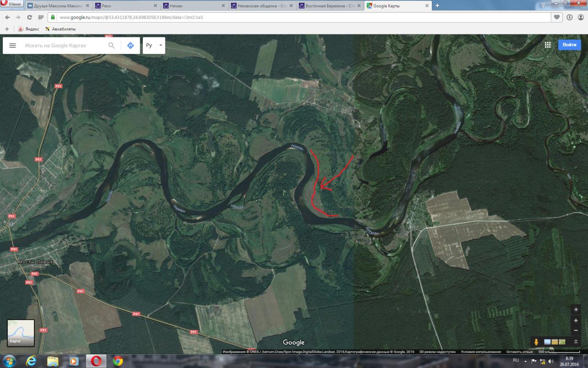This screenshot has width=588, height=368.
Task: Switch to the Друзья Максима tab
Action: 58,6
